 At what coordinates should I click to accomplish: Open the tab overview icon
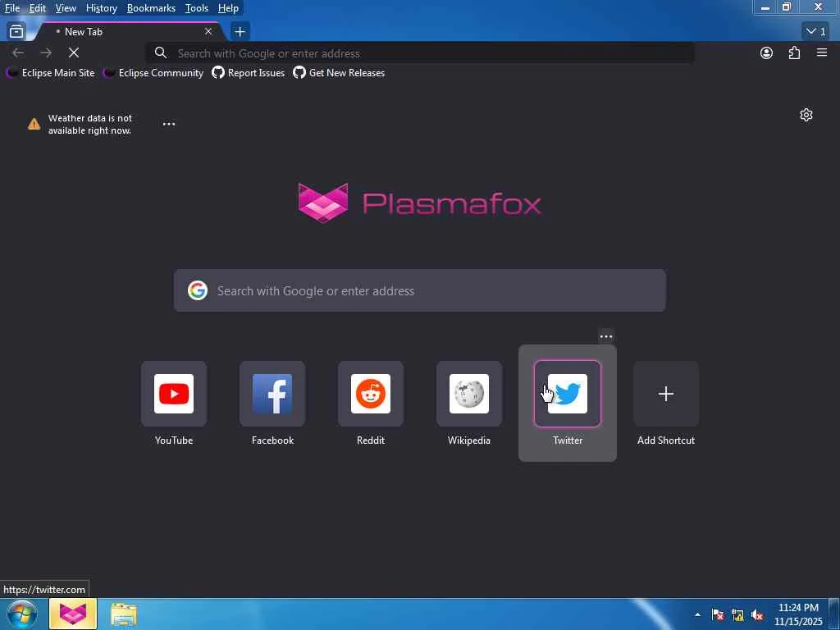pyautogui.click(x=16, y=31)
